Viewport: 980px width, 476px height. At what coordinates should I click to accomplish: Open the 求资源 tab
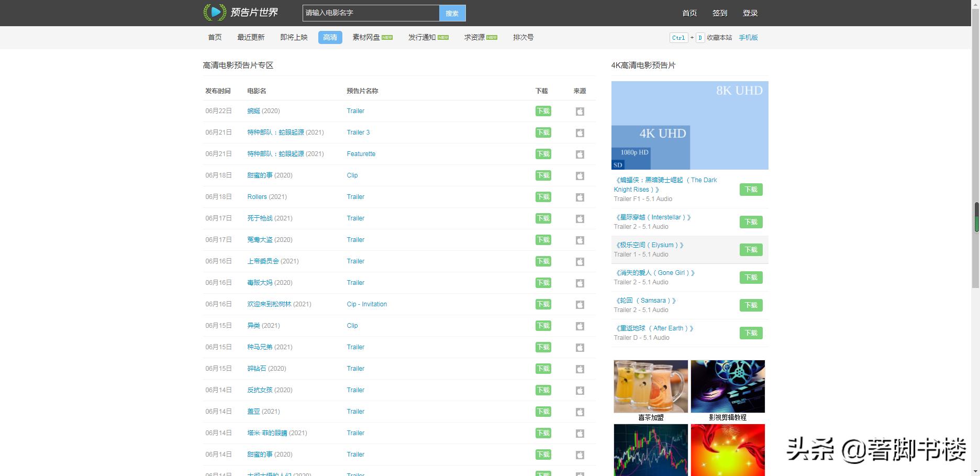pos(481,37)
